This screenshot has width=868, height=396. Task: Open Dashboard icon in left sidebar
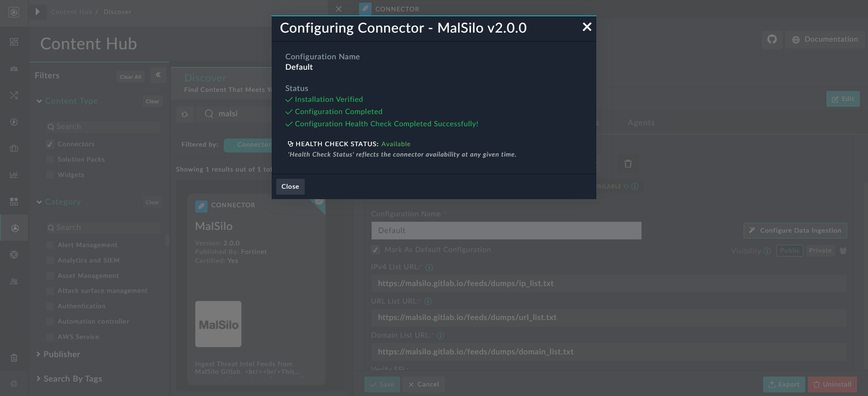pyautogui.click(x=14, y=42)
